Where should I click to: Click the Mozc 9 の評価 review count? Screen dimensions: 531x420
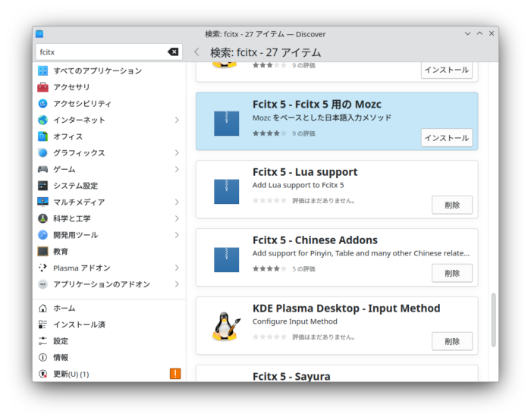coord(303,133)
